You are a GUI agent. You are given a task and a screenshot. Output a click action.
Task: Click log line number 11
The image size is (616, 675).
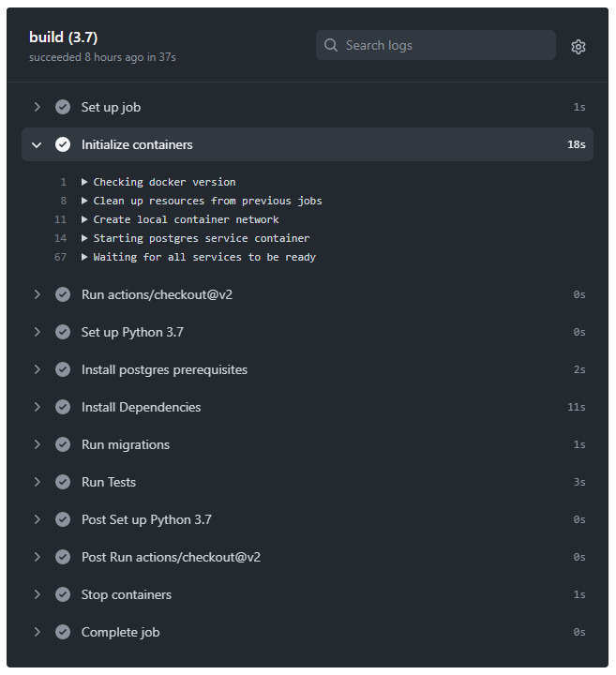60,219
